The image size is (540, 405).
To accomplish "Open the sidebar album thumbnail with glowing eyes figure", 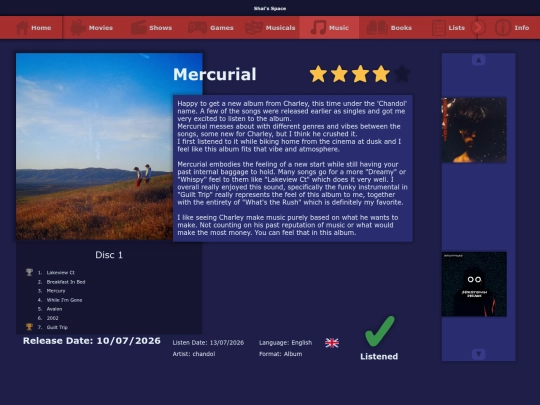I will click(474, 284).
